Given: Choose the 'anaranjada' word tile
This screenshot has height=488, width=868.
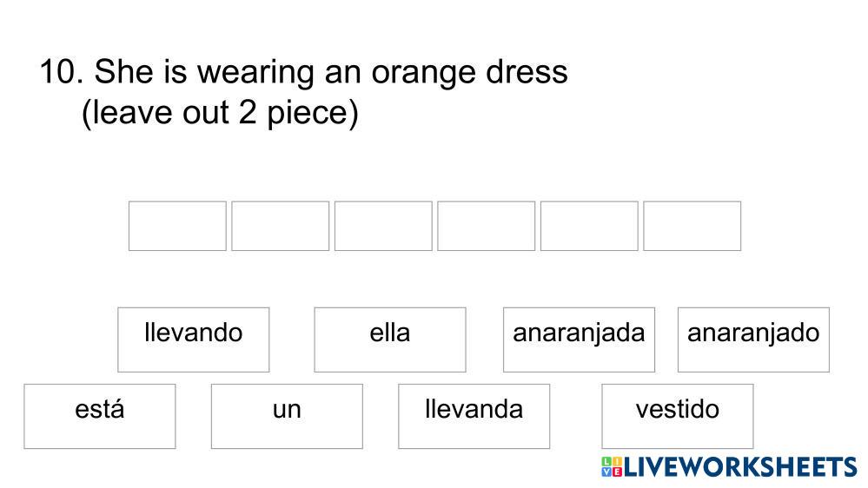Looking at the screenshot, I should [579, 339].
